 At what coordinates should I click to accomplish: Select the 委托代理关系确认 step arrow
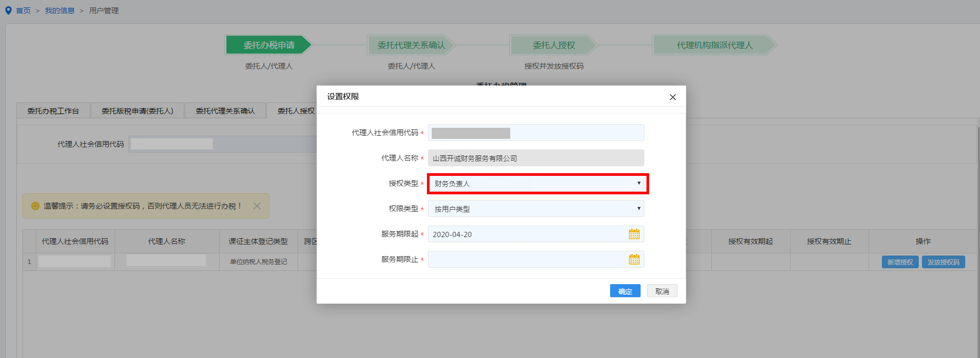[411, 45]
